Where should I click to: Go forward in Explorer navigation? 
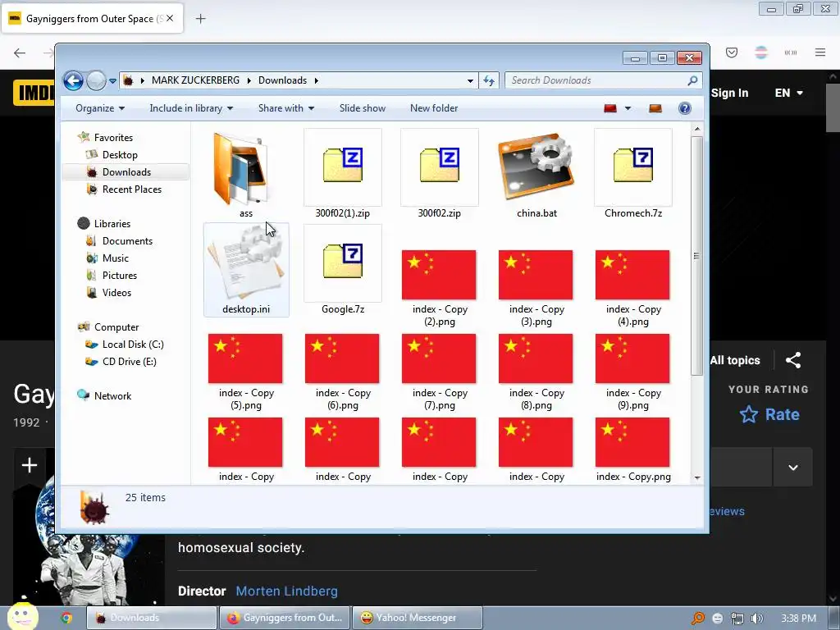point(96,81)
